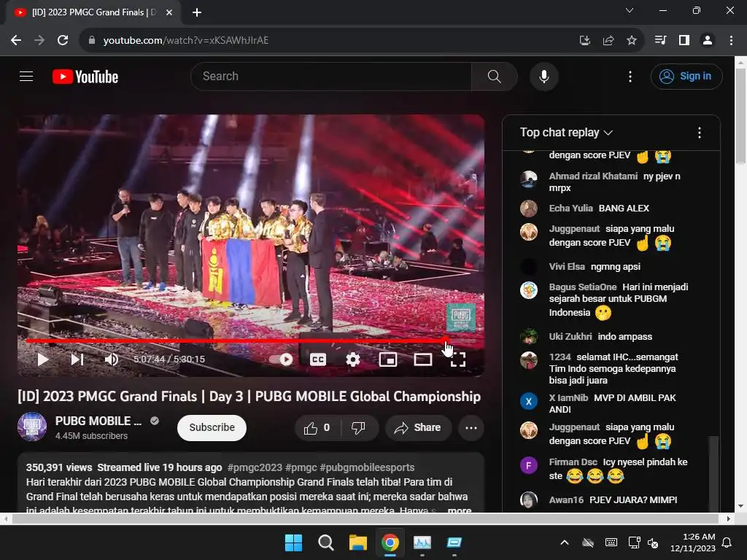The width and height of the screenshot is (747, 560).
Task: Focus the YouTube search field
Action: (x=331, y=76)
